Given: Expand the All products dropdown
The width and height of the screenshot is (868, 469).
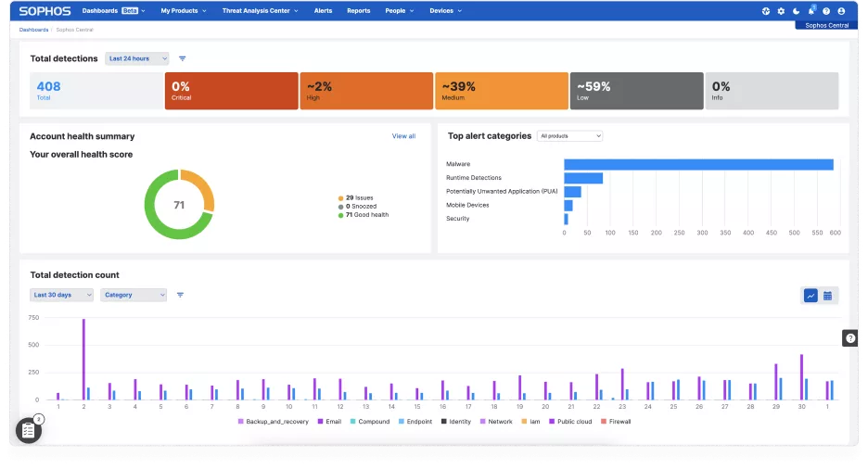Looking at the screenshot, I should click(569, 136).
